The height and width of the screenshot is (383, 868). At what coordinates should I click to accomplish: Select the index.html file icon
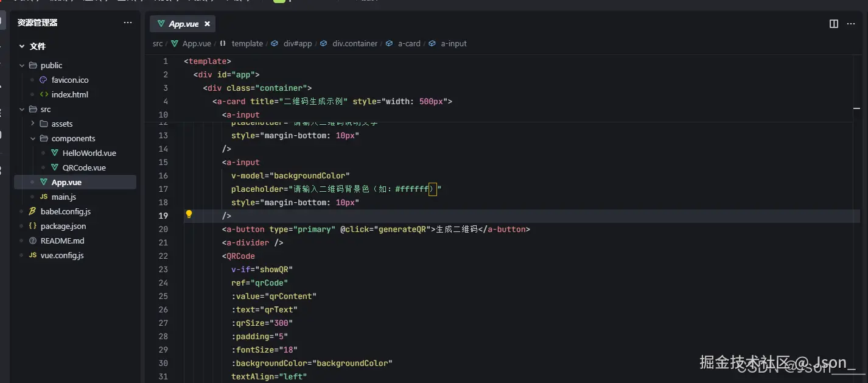44,94
